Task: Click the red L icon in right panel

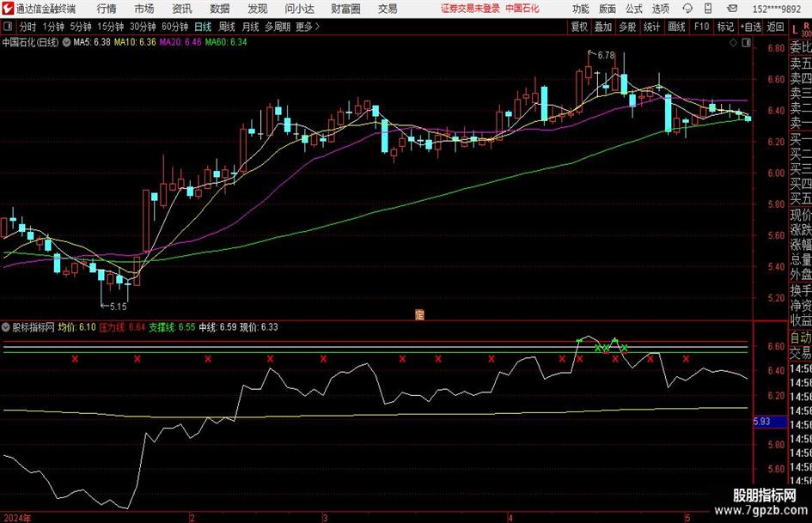Action: pyautogui.click(x=795, y=30)
